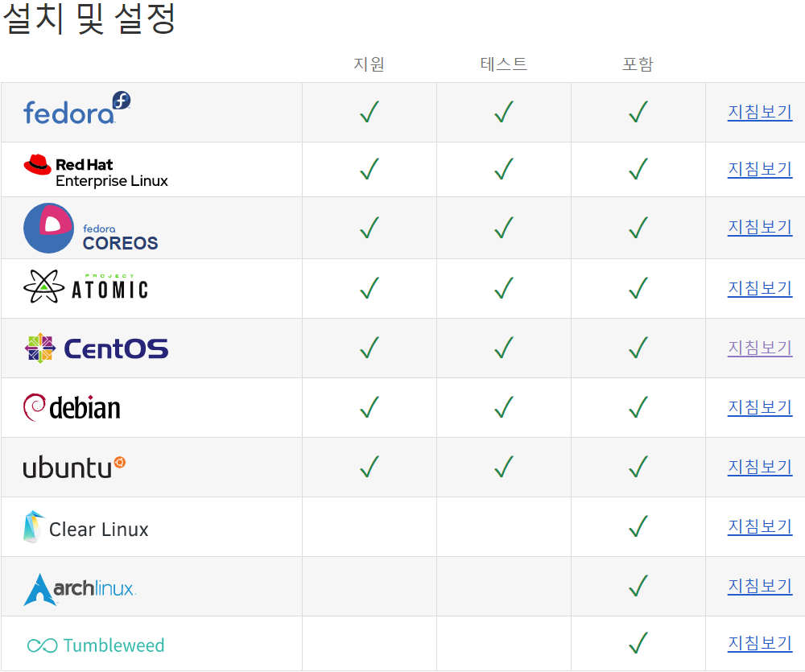This screenshot has width=805, height=672.
Task: Open 지침보기 link for Clear Linux
Action: pos(760,526)
